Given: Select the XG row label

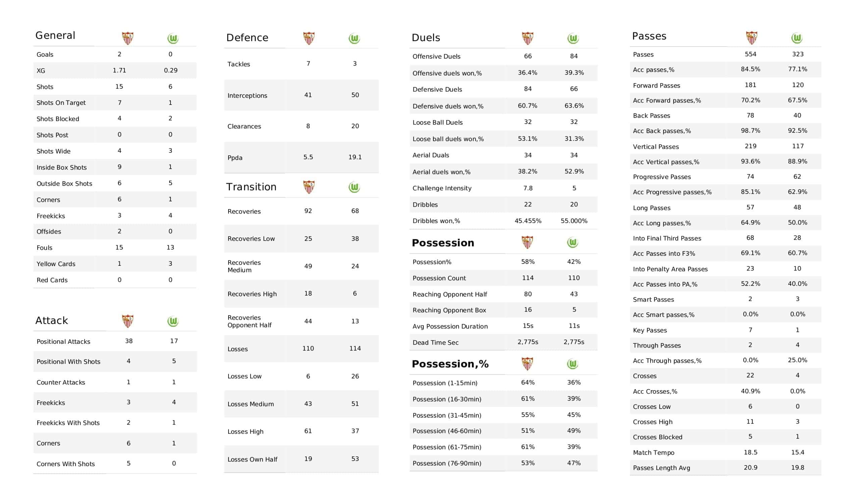Looking at the screenshot, I should click(x=41, y=71).
